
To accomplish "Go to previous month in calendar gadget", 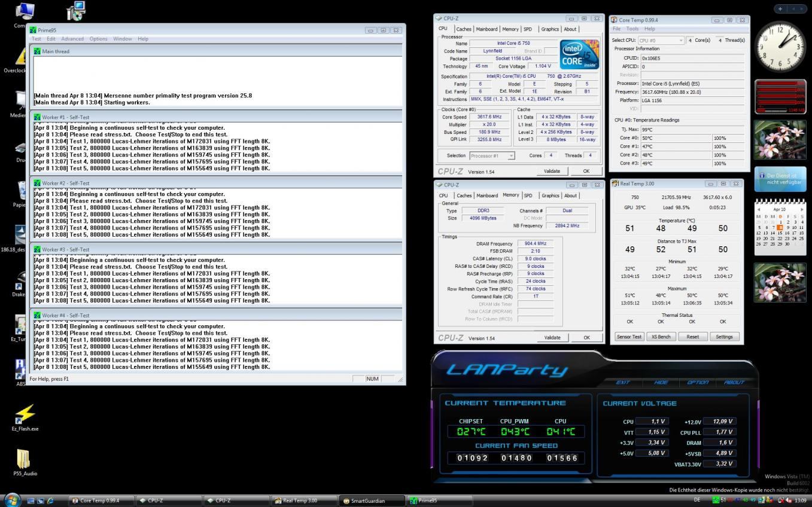I will click(x=759, y=209).
